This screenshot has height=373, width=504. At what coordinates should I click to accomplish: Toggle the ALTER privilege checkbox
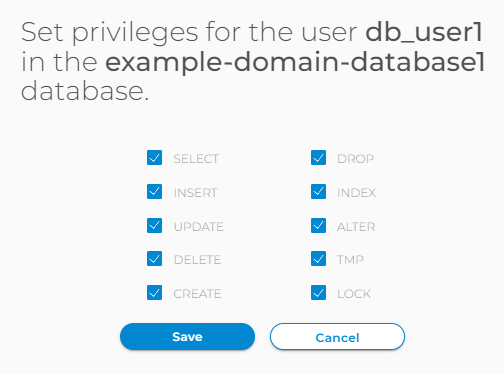[x=318, y=226]
